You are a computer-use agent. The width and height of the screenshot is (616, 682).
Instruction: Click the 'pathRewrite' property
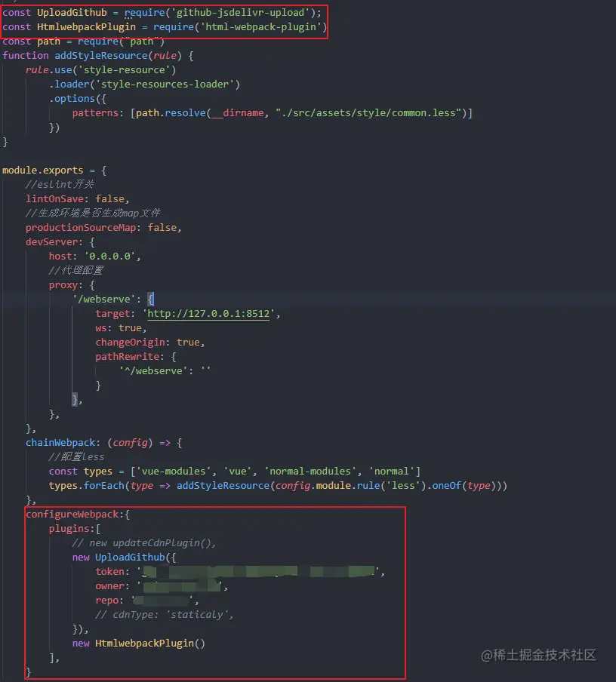[127, 357]
